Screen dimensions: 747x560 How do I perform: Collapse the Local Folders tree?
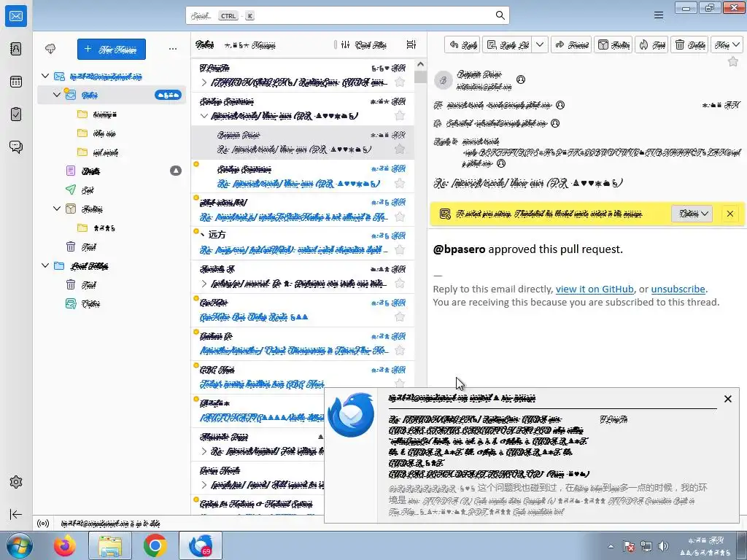tap(45, 265)
